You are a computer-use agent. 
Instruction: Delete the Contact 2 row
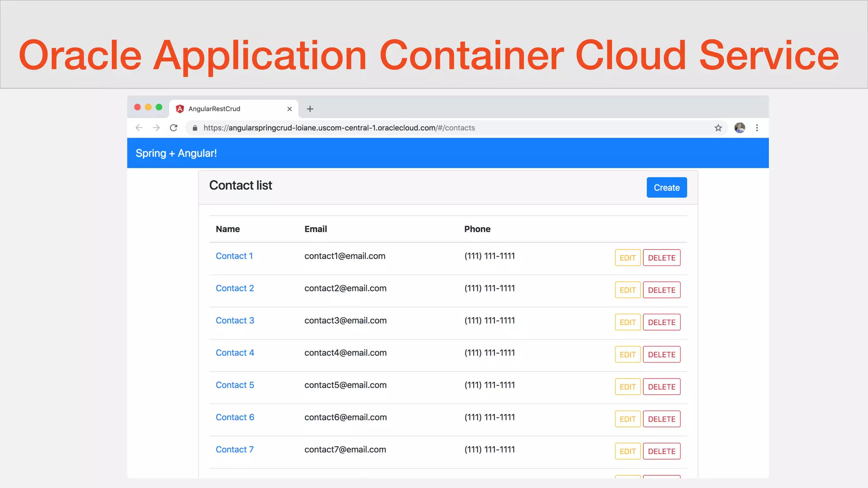[662, 290]
